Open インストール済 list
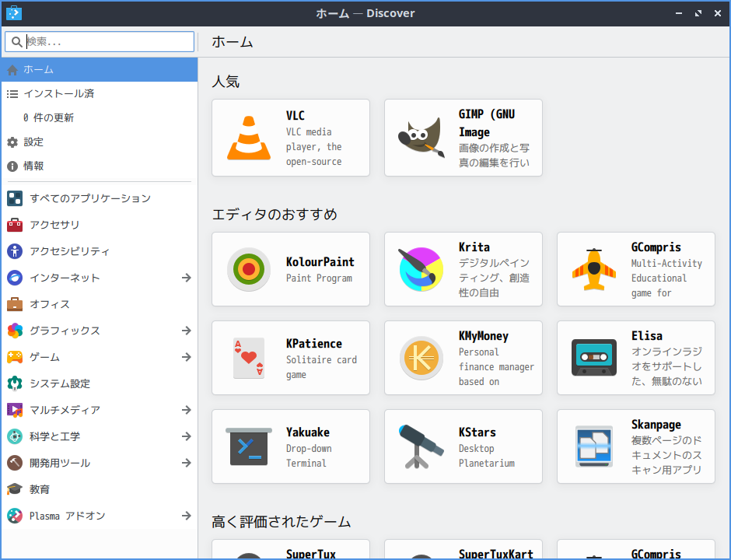The height and width of the screenshot is (560, 731). pyautogui.click(x=100, y=93)
